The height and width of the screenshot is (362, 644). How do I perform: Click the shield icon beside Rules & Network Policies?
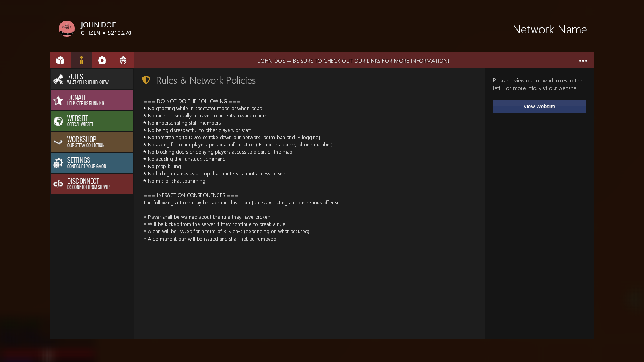[146, 80]
